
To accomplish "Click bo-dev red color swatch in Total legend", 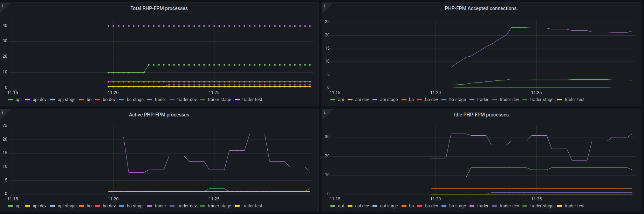I will tap(97, 100).
